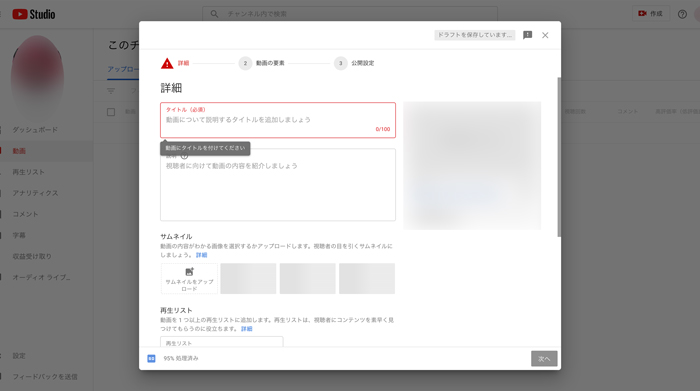This screenshot has width=700, height=391.
Task: Open the 再生リスト dropdown
Action: tap(222, 342)
